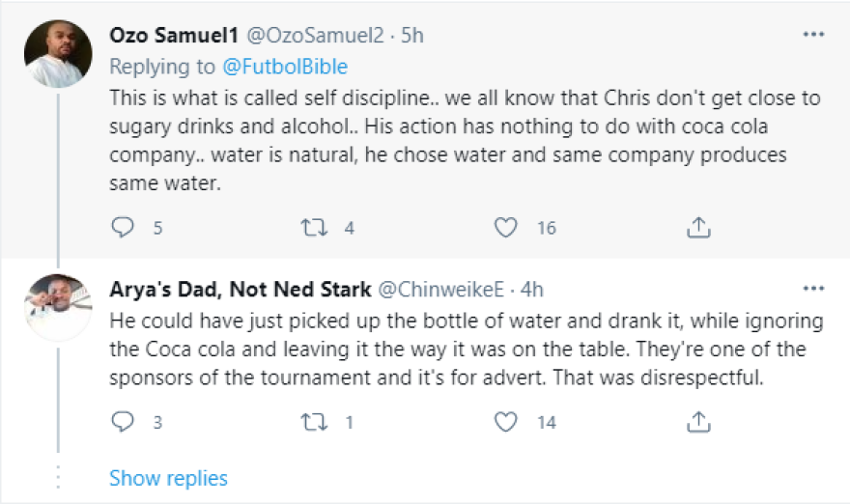Retweet Arya's Dad's tweet
850x504 pixels.
(314, 422)
